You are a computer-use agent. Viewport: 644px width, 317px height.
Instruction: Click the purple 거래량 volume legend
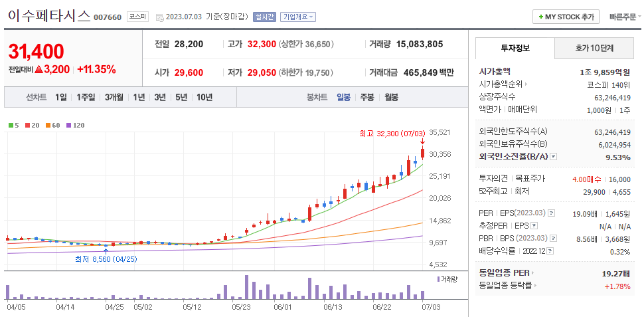(x=447, y=278)
